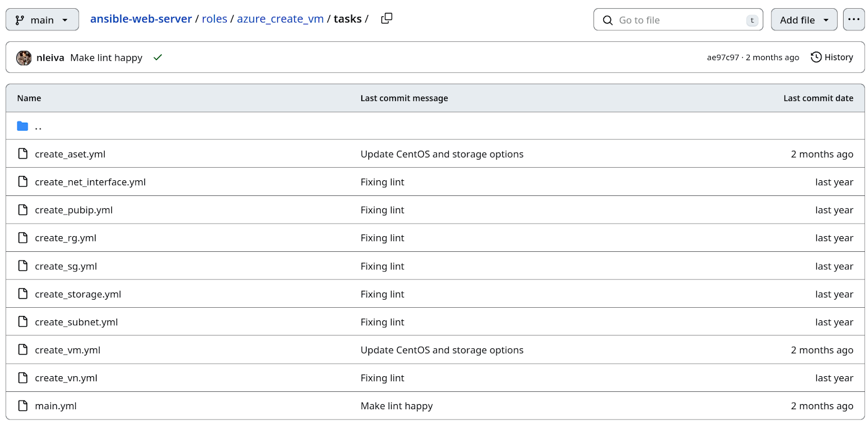The width and height of the screenshot is (868, 425).
Task: Open the more options ellipsis menu
Action: (853, 20)
